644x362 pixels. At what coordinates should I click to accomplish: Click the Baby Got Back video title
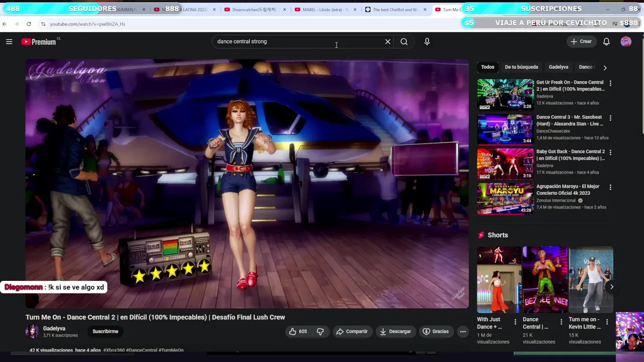tap(571, 155)
